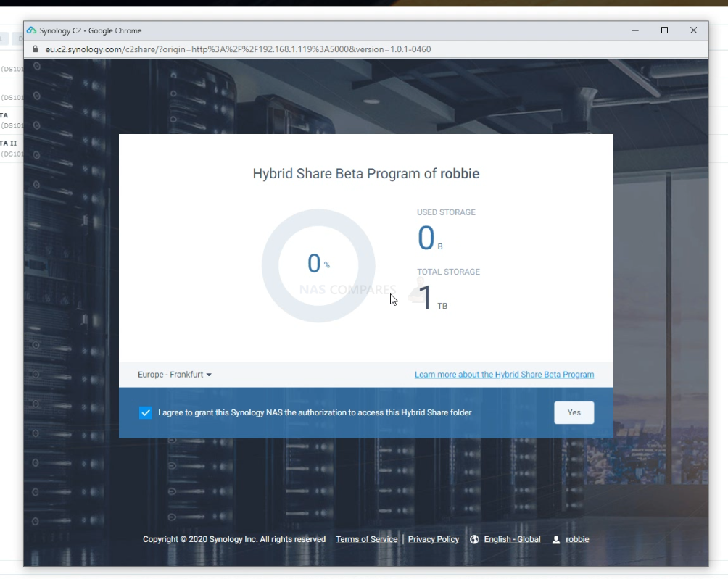Image resolution: width=728 pixels, height=579 pixels.
Task: Click the 0% storage usage ring
Action: [x=318, y=265]
